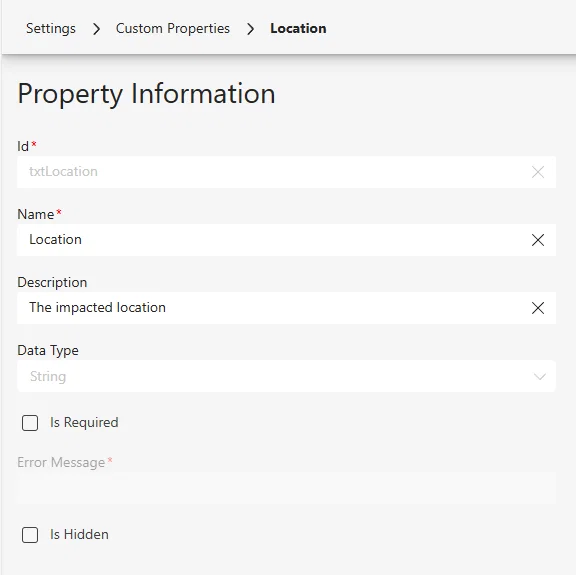
Task: Click chevron arrow after Settings breadcrumb
Action: tap(96, 29)
